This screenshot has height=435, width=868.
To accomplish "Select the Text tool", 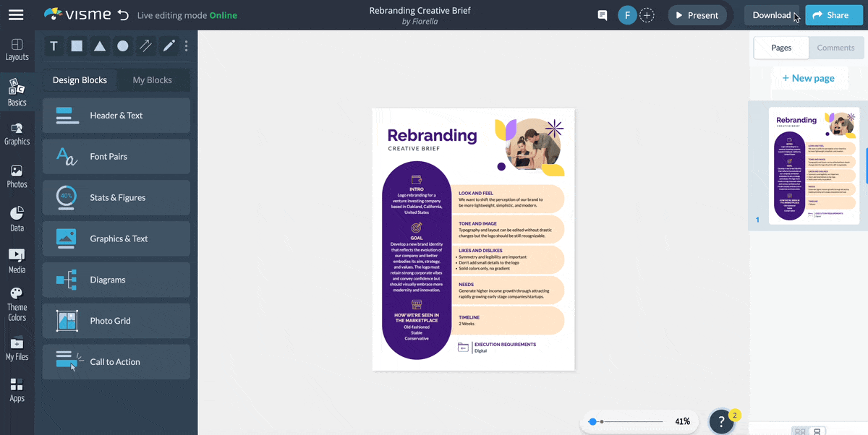I will [x=54, y=46].
